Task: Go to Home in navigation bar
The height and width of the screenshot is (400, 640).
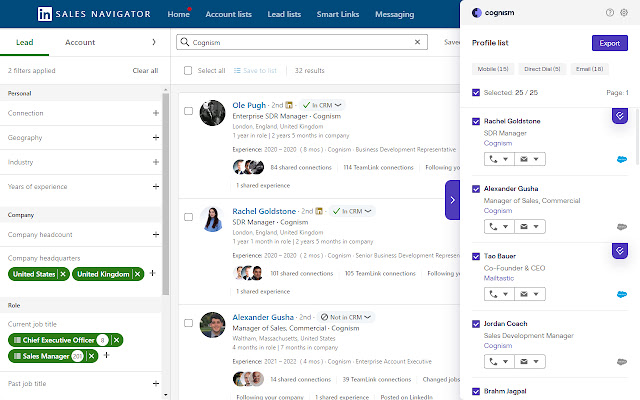Action: 178,14
